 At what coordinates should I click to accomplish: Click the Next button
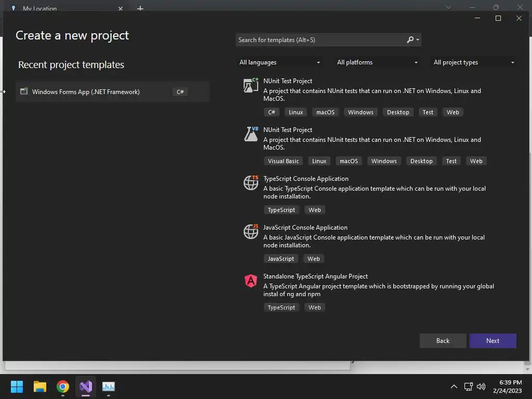493,341
